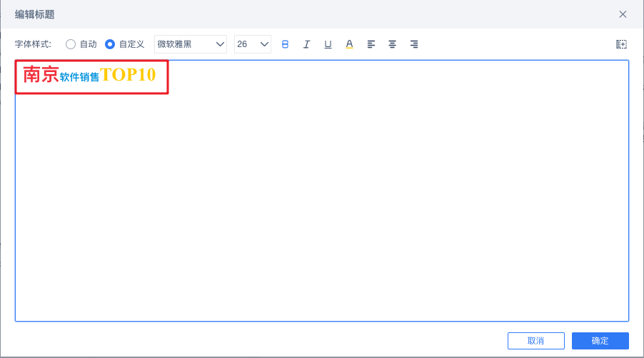Screen dimensions: 644x358
Task: Click the yellow TOP10 text
Action: (x=128, y=75)
